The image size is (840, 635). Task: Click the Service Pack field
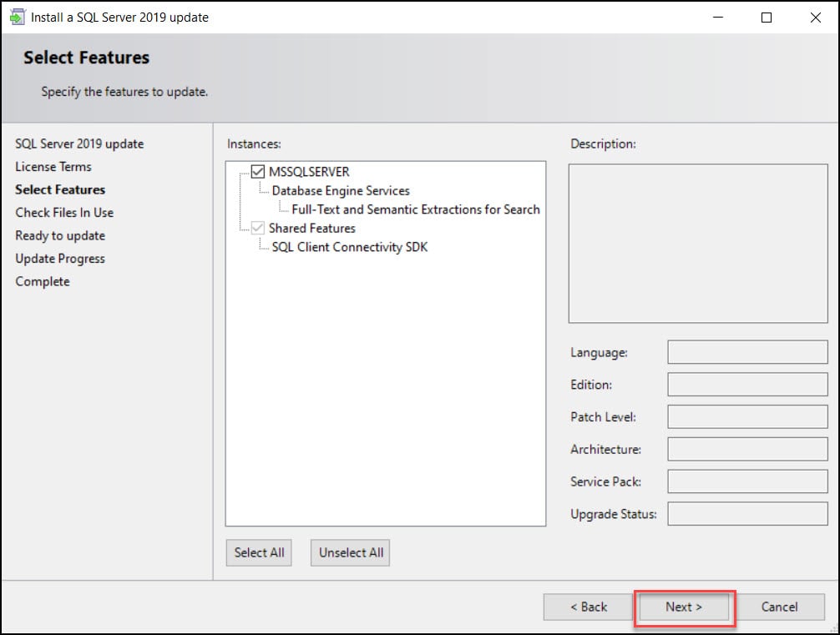(747, 481)
